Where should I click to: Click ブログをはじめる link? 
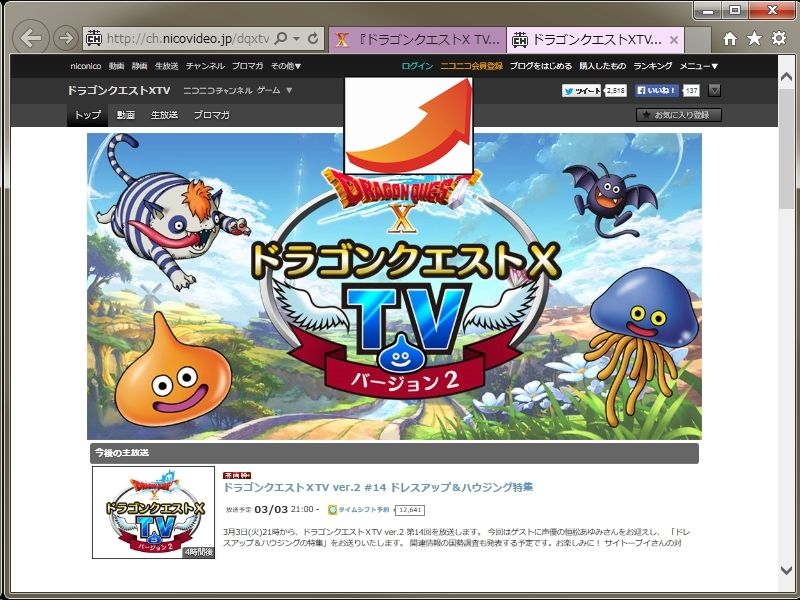point(541,66)
